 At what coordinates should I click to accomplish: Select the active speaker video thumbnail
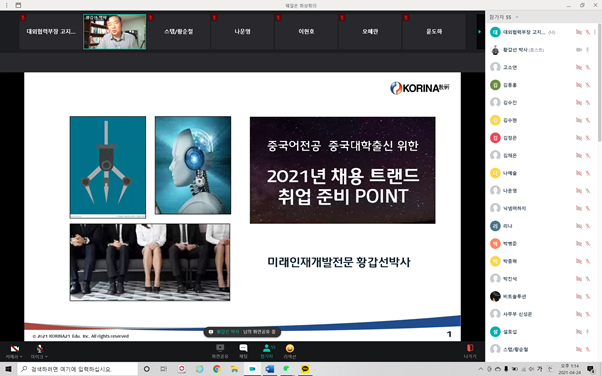[x=114, y=31]
